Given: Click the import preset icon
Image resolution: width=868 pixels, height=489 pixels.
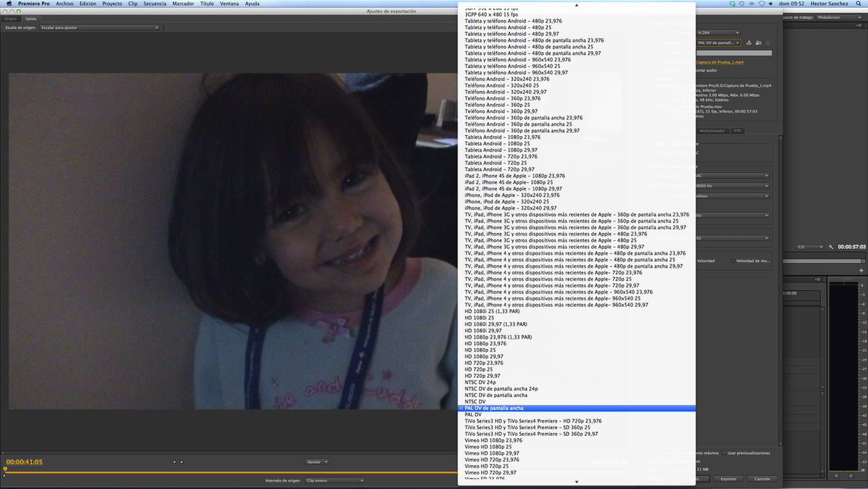Looking at the screenshot, I should pyautogui.click(x=758, y=43).
